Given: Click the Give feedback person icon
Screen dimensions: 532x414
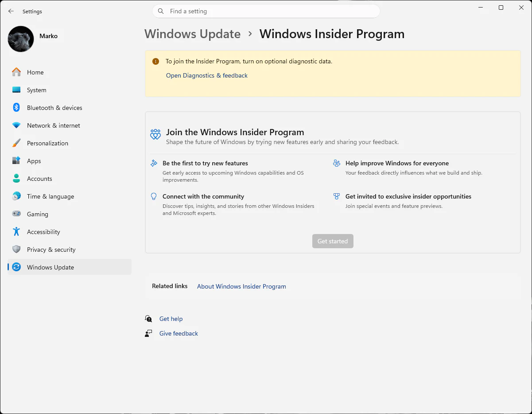Looking at the screenshot, I should 148,333.
